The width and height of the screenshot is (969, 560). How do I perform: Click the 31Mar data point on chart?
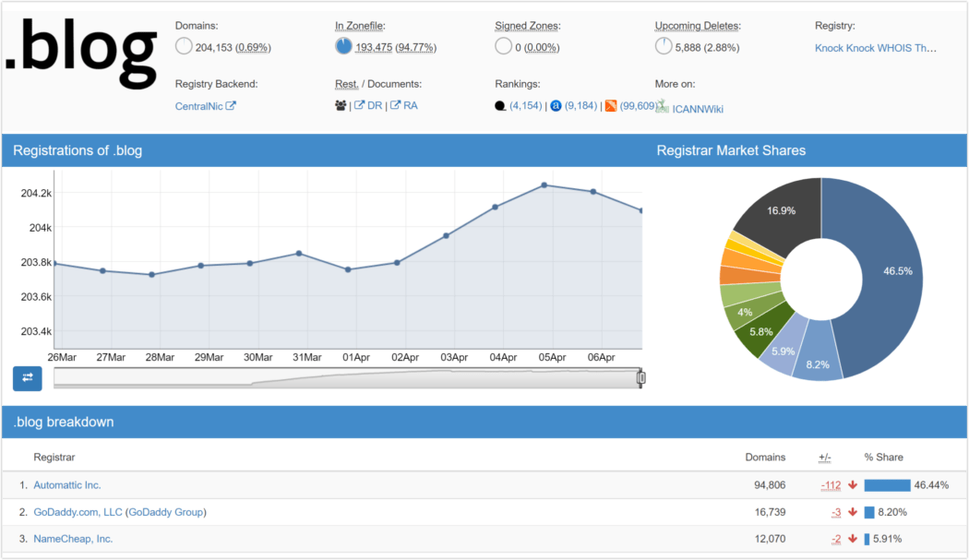(299, 254)
